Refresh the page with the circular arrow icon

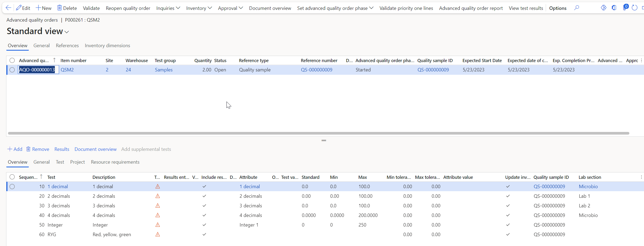635,8
